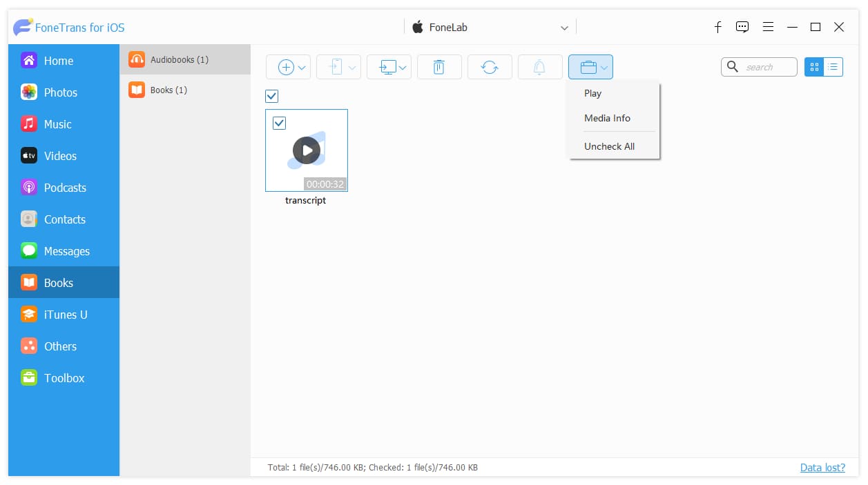868x485 pixels.
Task: Click the FoneTrans for iOS logo
Action: click(23, 28)
